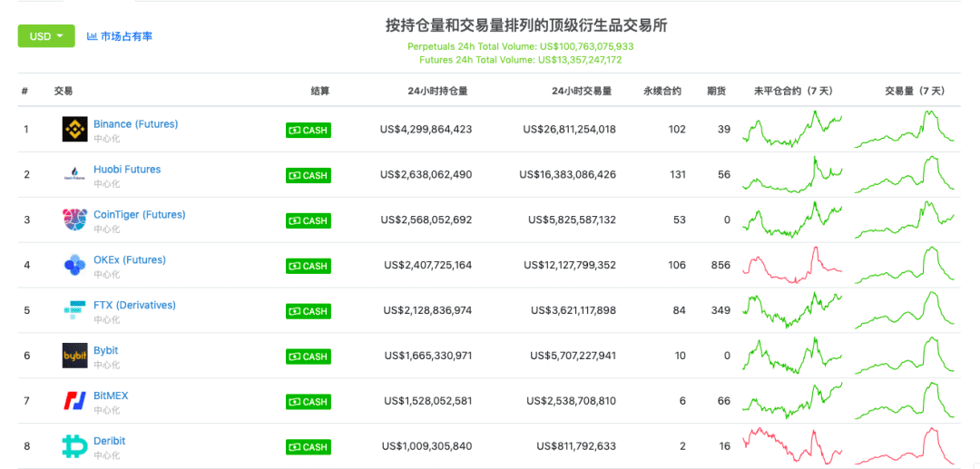Open the Binance (Futures) exchange link
980x469 pixels.
(135, 123)
